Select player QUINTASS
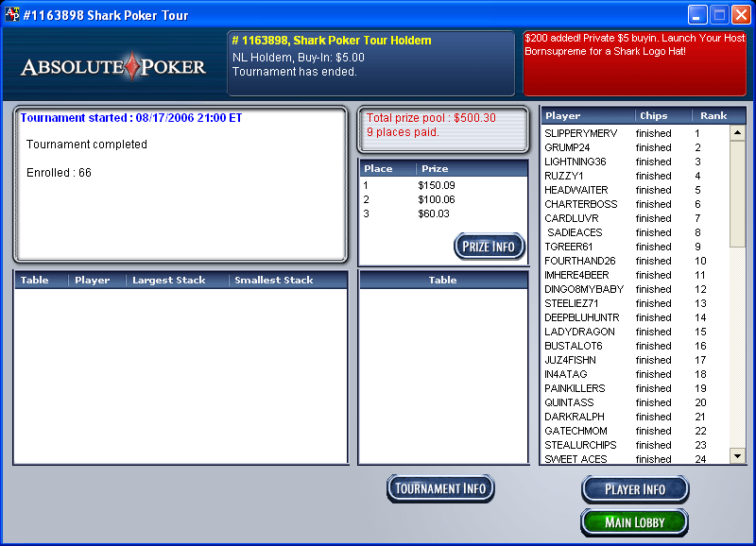This screenshot has width=756, height=546. click(x=635, y=402)
